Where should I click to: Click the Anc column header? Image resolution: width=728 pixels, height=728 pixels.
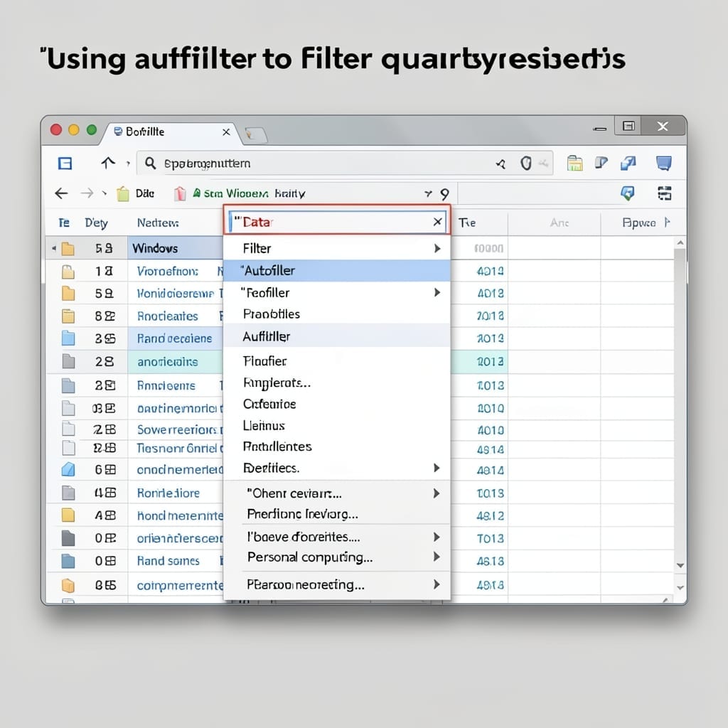[560, 223]
